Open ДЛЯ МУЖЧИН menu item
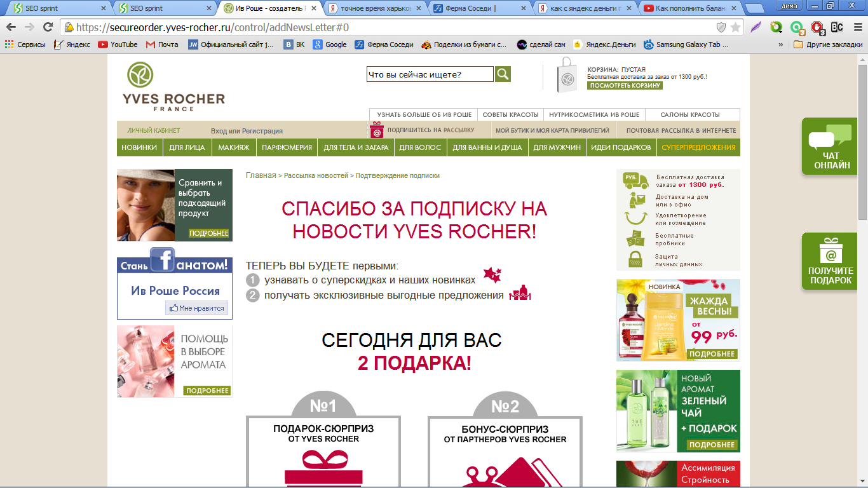Screen dimensions: 868x488 pyautogui.click(x=557, y=147)
